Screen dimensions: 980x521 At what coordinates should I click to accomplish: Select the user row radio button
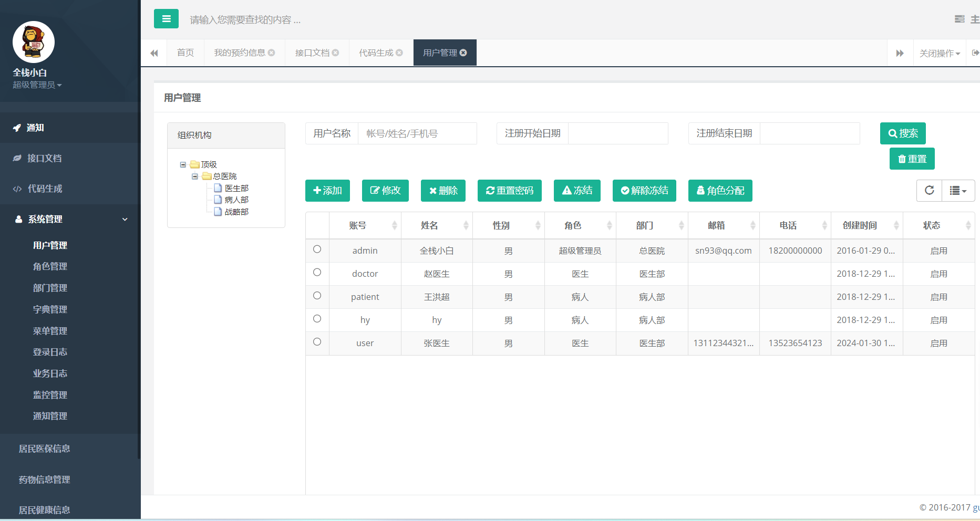[x=317, y=342]
